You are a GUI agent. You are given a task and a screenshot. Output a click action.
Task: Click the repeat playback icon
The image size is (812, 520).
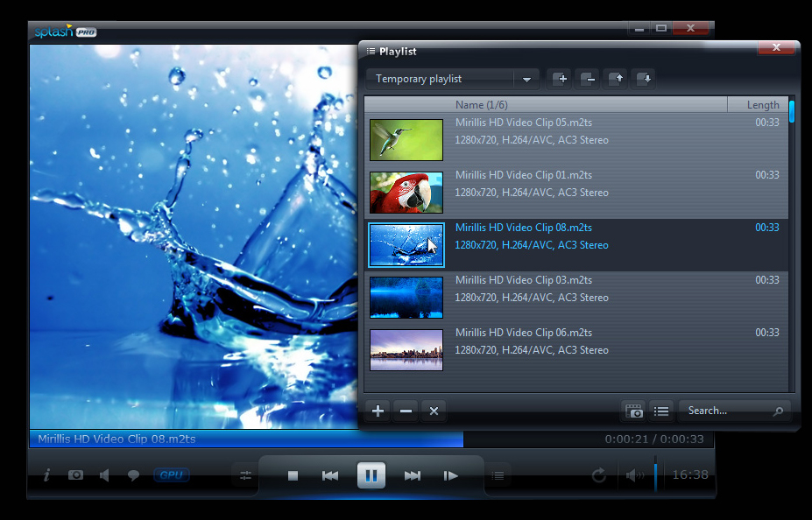pyautogui.click(x=598, y=475)
